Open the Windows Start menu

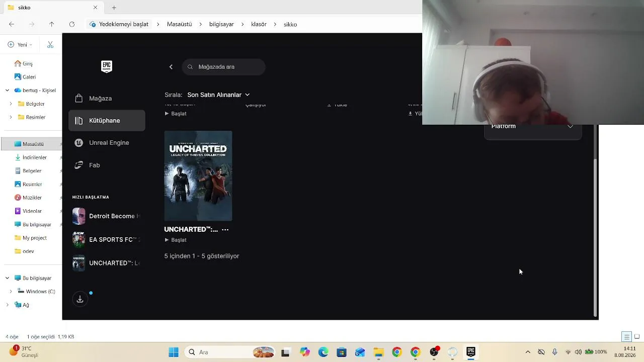[x=174, y=352]
